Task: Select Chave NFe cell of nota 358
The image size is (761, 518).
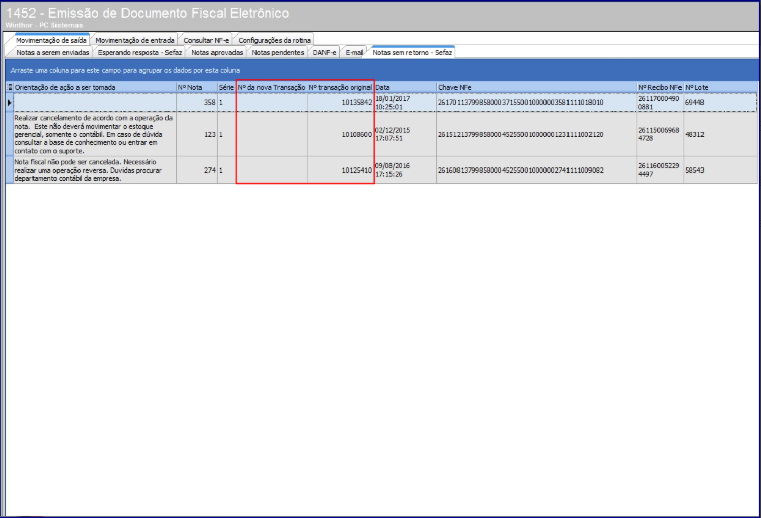Action: (536, 102)
